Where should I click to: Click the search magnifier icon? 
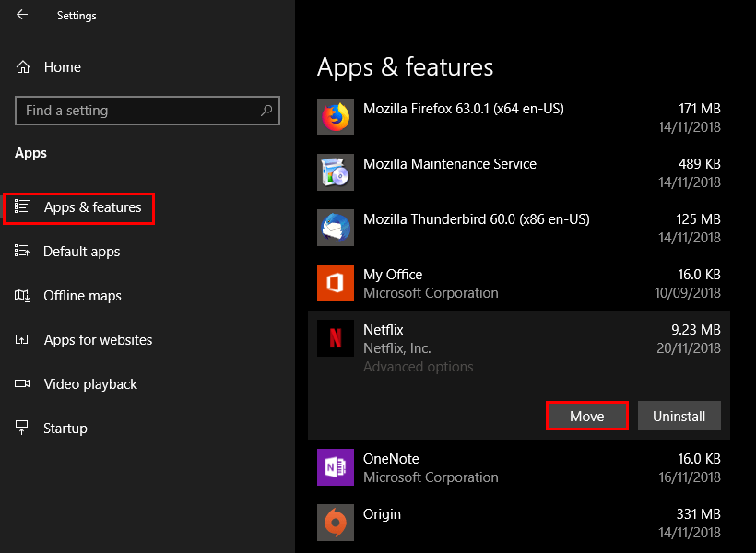[266, 111]
